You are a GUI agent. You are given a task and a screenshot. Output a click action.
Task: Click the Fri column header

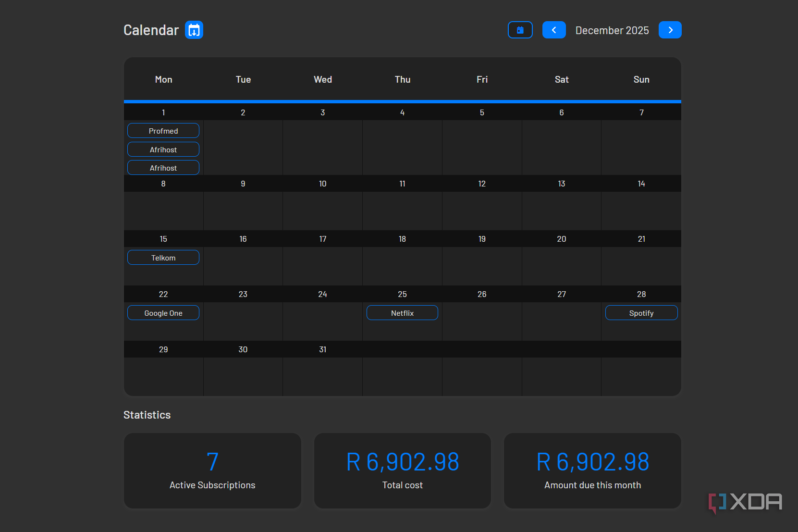pyautogui.click(x=482, y=79)
